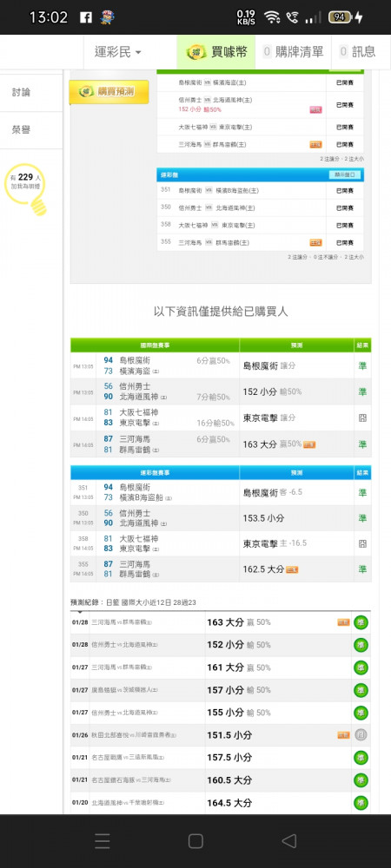Click 已開賽 status for row 358 大阪七福神

(x=344, y=226)
